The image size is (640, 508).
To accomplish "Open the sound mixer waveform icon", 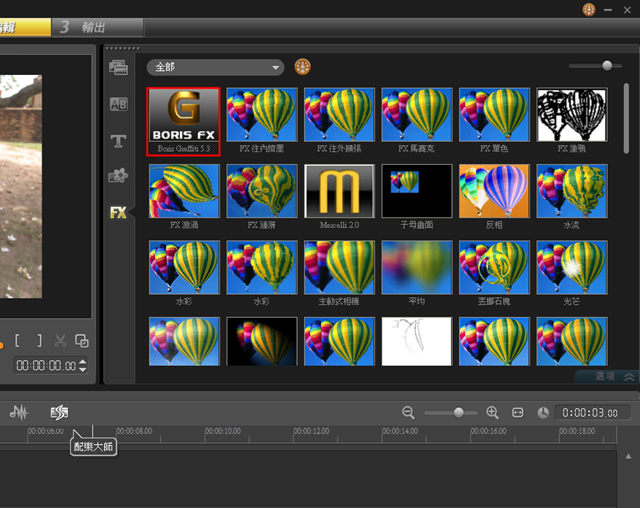I will click(19, 413).
